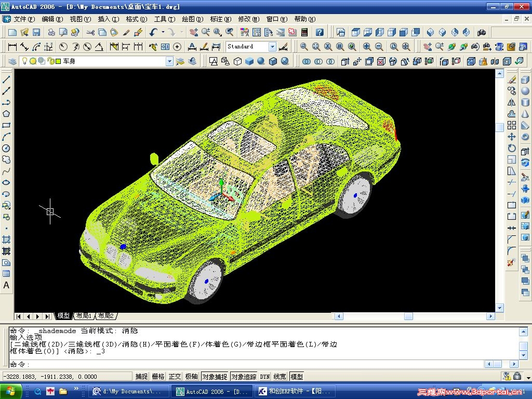
Task: Select the Mirror tool in modify toolbar
Action: click(x=512, y=102)
